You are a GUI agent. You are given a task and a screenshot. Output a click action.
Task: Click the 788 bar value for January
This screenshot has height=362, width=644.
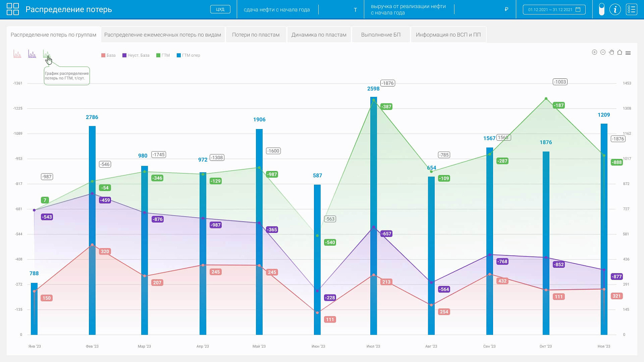coord(34,274)
